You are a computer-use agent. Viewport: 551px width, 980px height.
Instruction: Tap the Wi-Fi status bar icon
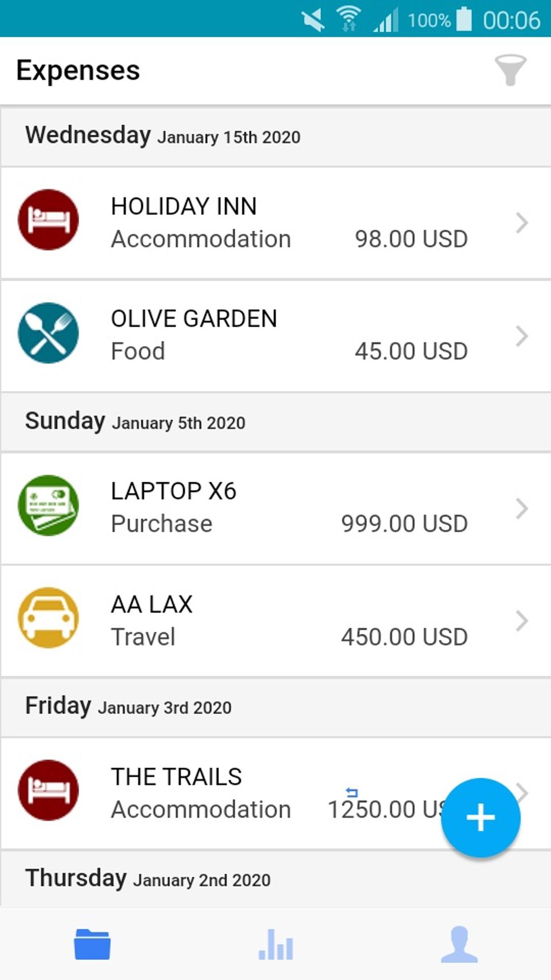coord(348,19)
